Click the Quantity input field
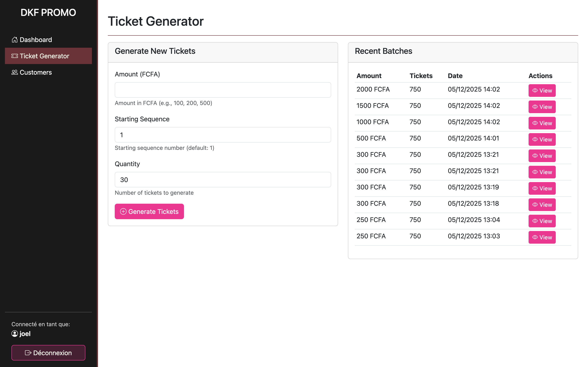The image size is (588, 367). (223, 180)
